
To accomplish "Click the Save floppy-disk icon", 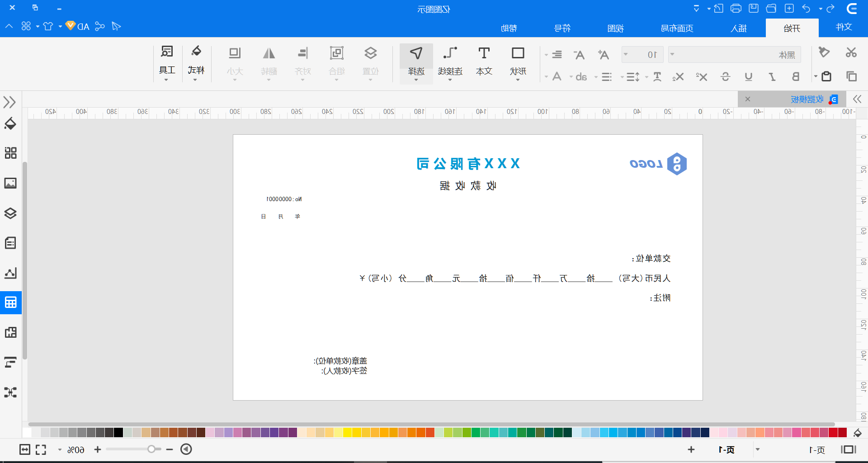I will click(x=754, y=9).
